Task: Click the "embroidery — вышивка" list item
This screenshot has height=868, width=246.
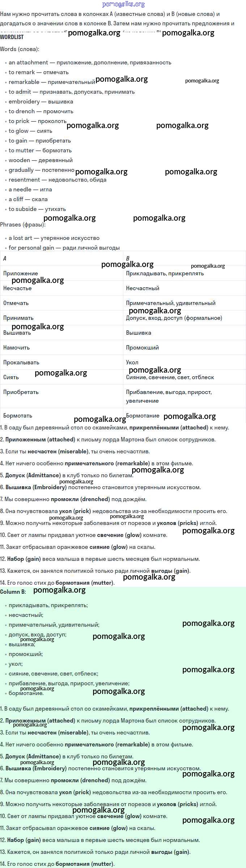Action: pyautogui.click(x=41, y=102)
